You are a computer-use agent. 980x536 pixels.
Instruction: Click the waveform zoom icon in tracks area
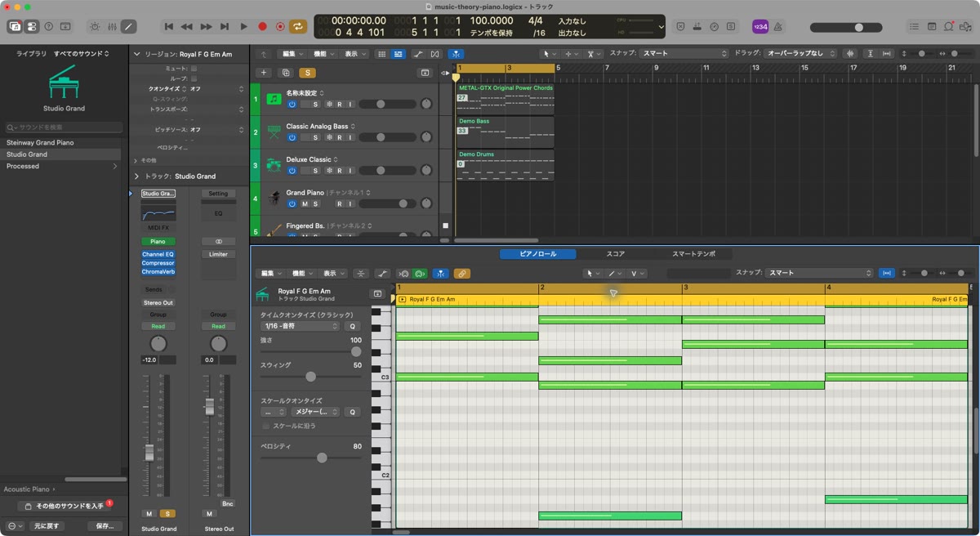(x=851, y=54)
